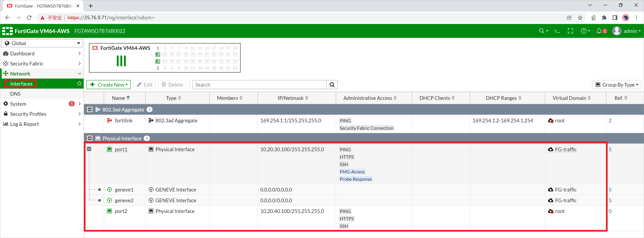Click the help question mark icon
This screenshot has width=644, height=238.
pyautogui.click(x=583, y=31)
